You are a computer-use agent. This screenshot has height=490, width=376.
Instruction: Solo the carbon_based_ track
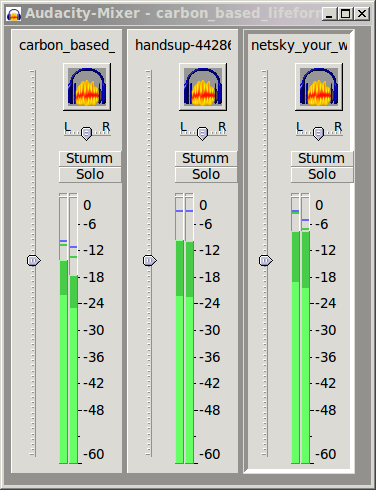coord(90,174)
